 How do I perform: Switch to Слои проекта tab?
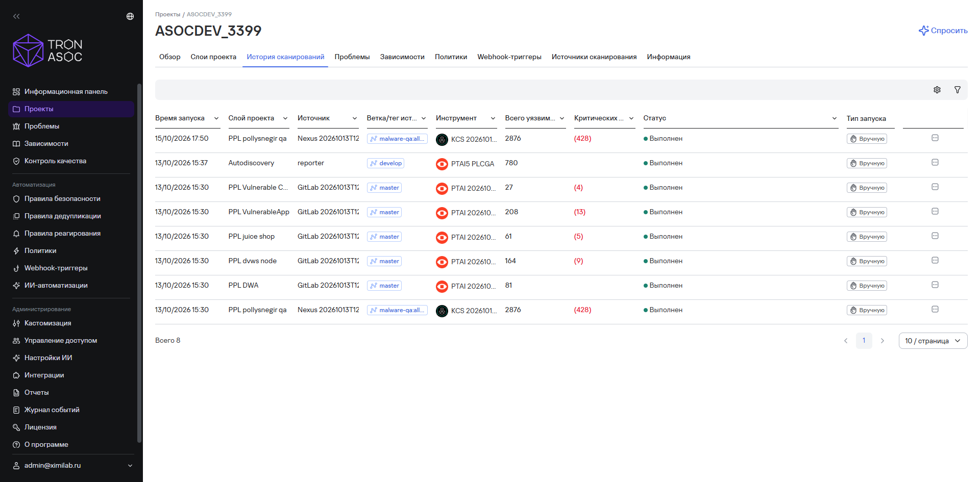tap(213, 57)
